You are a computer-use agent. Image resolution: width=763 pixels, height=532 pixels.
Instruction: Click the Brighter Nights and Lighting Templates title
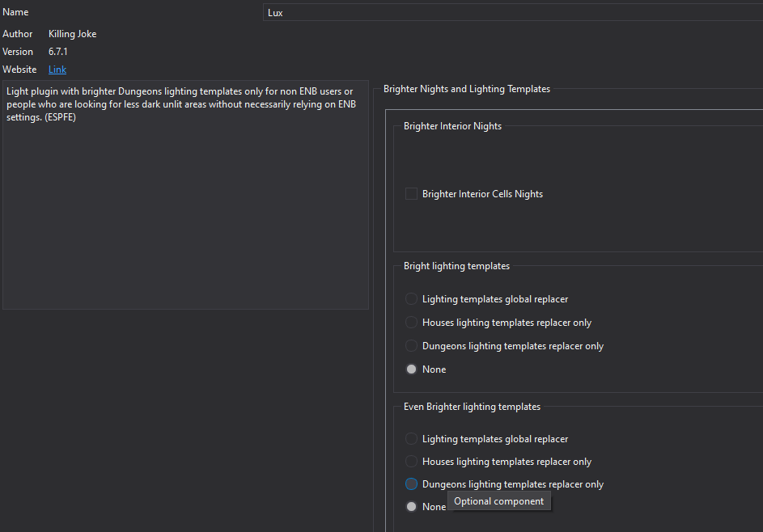467,89
